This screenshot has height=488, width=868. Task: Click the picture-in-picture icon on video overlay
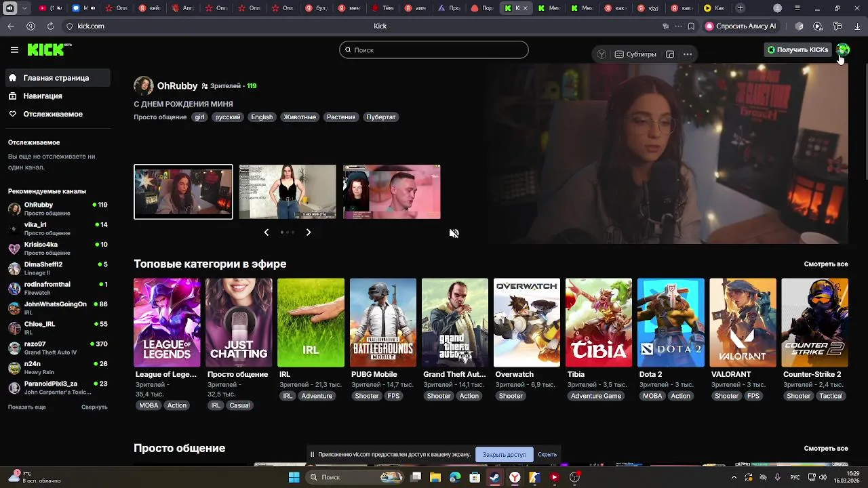coord(670,54)
